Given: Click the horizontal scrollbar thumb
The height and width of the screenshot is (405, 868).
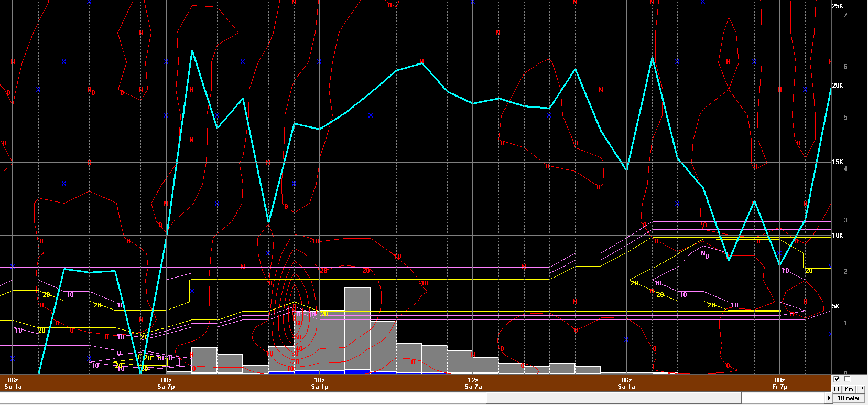Looking at the screenshot, I should point(613,398).
